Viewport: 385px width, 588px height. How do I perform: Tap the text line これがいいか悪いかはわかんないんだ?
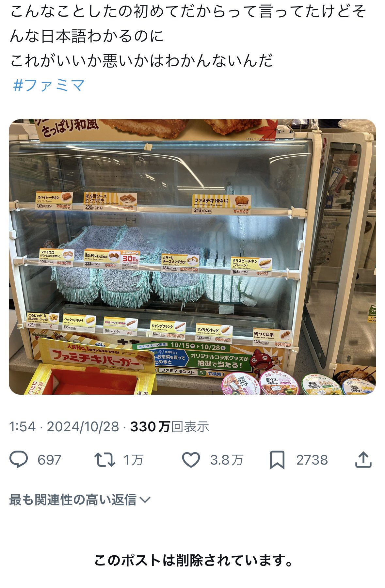tap(141, 61)
